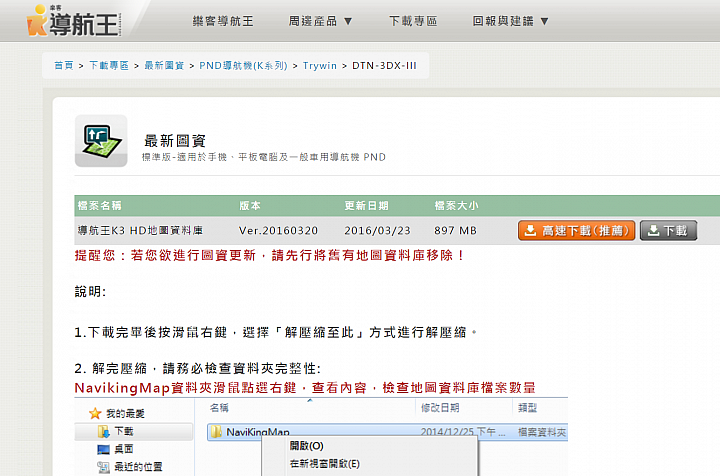Click the orange 高速下載(推薦) button
This screenshot has height=476, width=720.
tap(576, 230)
